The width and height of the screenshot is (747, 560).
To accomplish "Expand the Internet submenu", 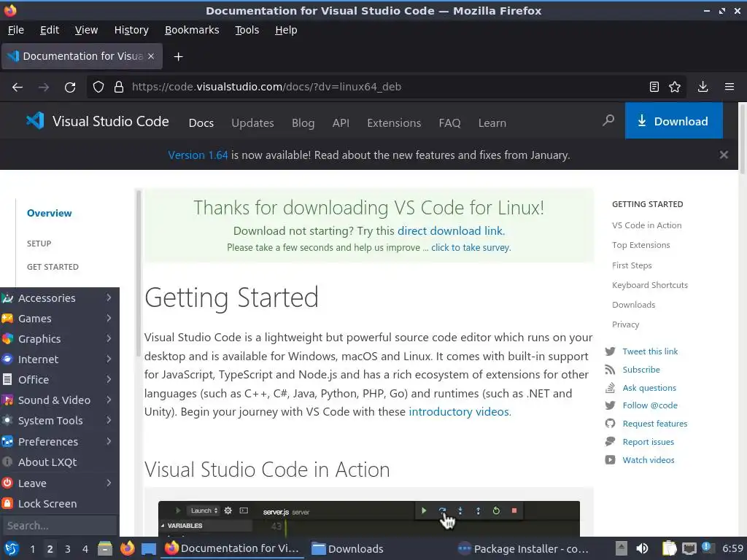I will pos(59,359).
